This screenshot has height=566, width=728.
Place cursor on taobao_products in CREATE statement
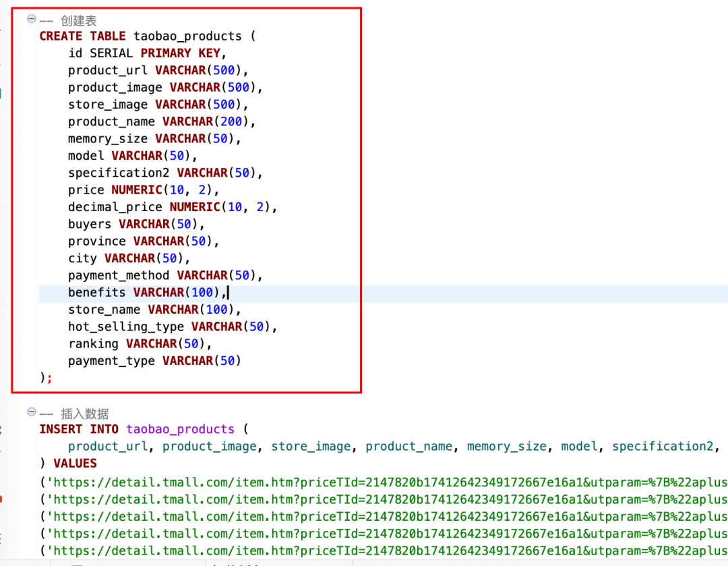[187, 36]
